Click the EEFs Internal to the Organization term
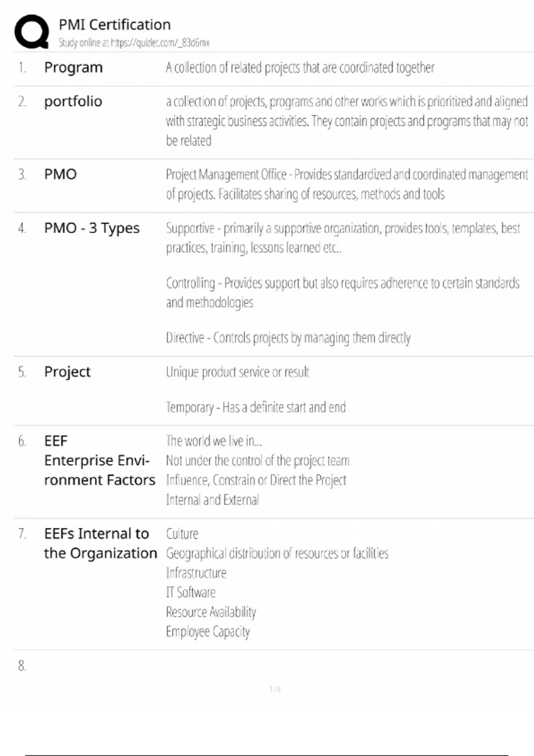 coord(101,543)
